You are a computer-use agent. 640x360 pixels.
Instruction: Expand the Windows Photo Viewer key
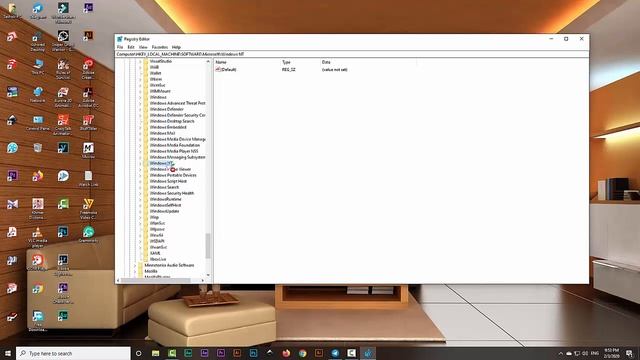[x=140, y=169]
